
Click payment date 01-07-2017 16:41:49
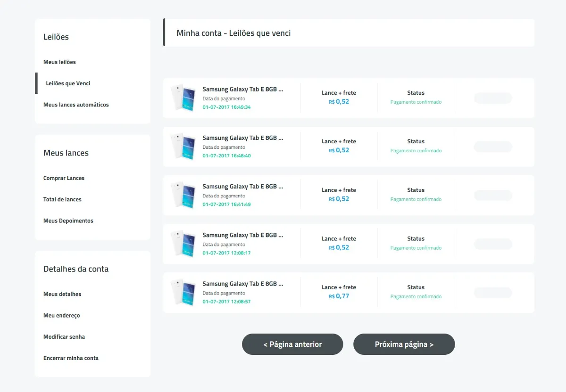[226, 204]
